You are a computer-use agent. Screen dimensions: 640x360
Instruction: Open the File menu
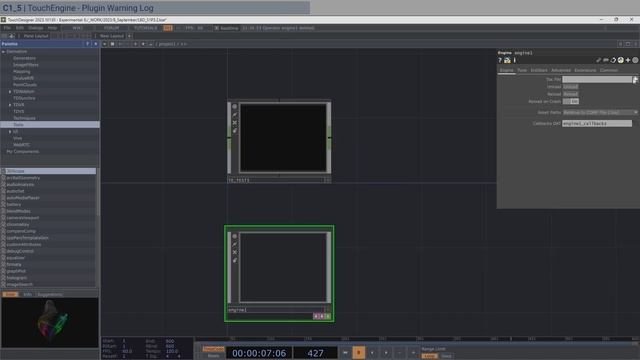[7, 28]
